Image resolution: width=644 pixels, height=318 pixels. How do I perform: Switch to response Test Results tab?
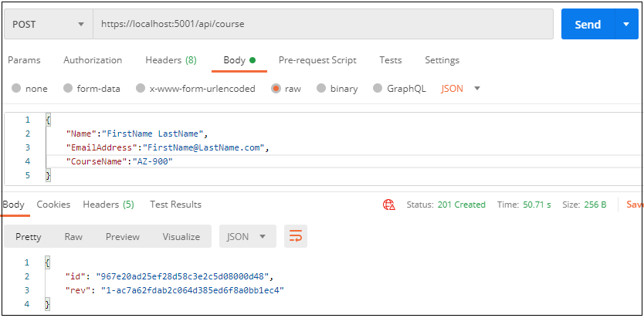coord(175,205)
